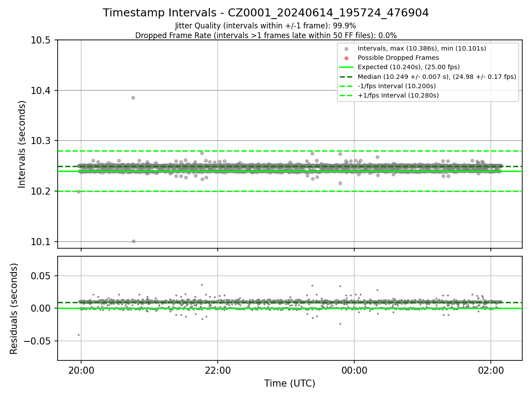This screenshot has height=399, width=532.
Task: Click the Residuals (seconds) y-axis label
Action: tap(14, 309)
